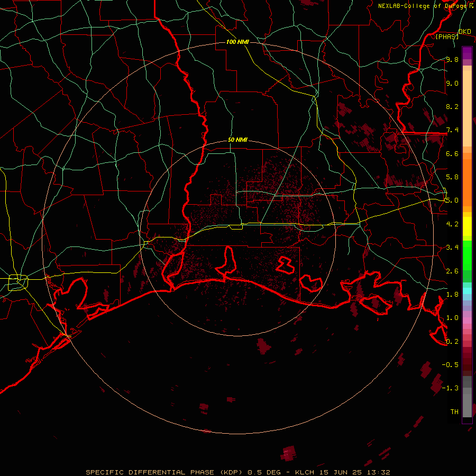Click the -1.3 color scale value
Viewport: 476px width, 476px height.
450,388
